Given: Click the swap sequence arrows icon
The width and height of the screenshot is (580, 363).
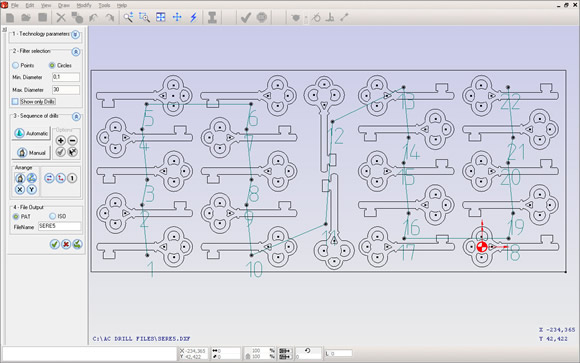Looking at the screenshot, I should click(x=49, y=178).
